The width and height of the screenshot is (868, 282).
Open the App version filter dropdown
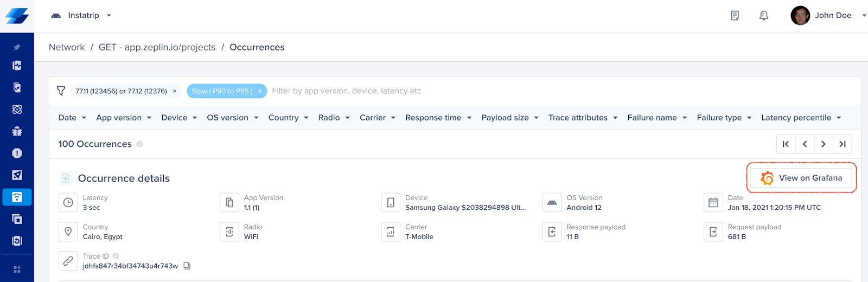pyautogui.click(x=124, y=118)
